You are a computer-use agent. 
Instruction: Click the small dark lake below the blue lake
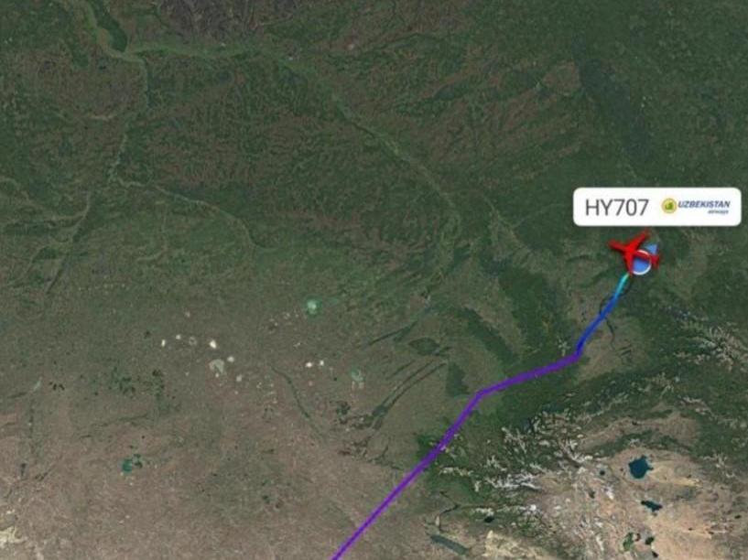coord(651,505)
